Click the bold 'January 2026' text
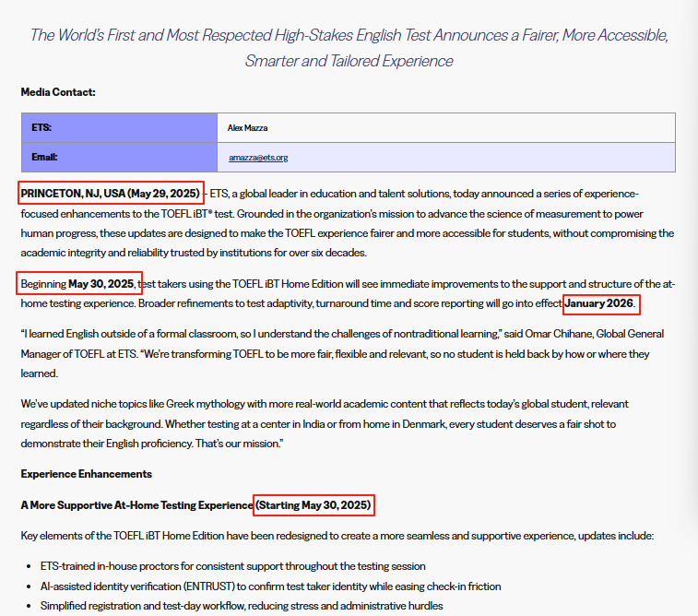Screen dimensions: 698x616 tap(598, 303)
